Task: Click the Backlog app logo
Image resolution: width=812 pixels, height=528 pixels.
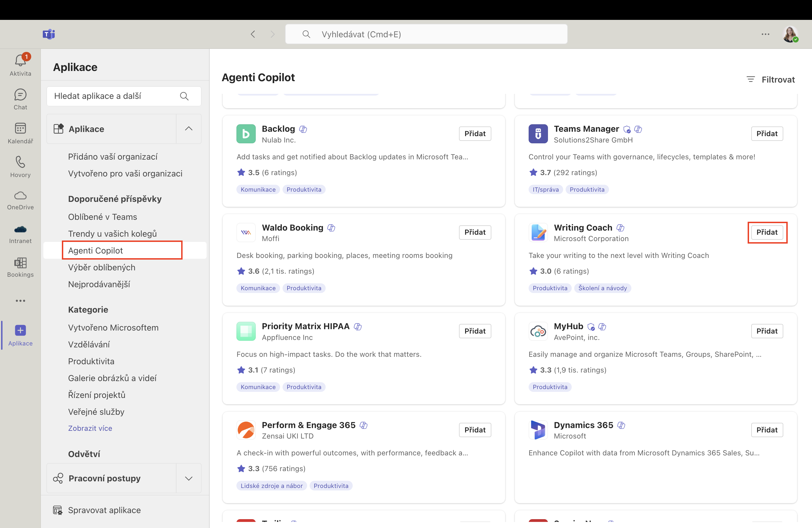Action: 246,134
